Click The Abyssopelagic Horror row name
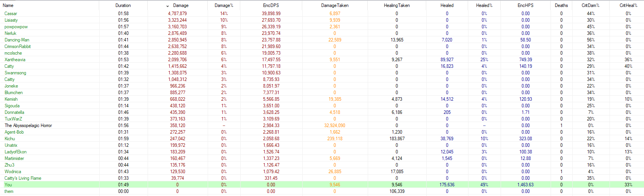The width and height of the screenshot is (644, 196). (x=28, y=126)
